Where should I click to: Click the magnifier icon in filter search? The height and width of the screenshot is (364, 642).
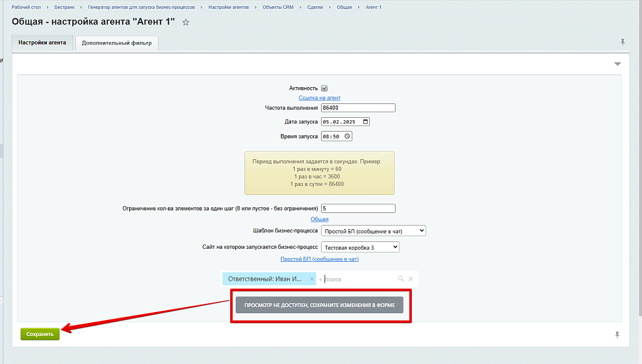(401, 279)
